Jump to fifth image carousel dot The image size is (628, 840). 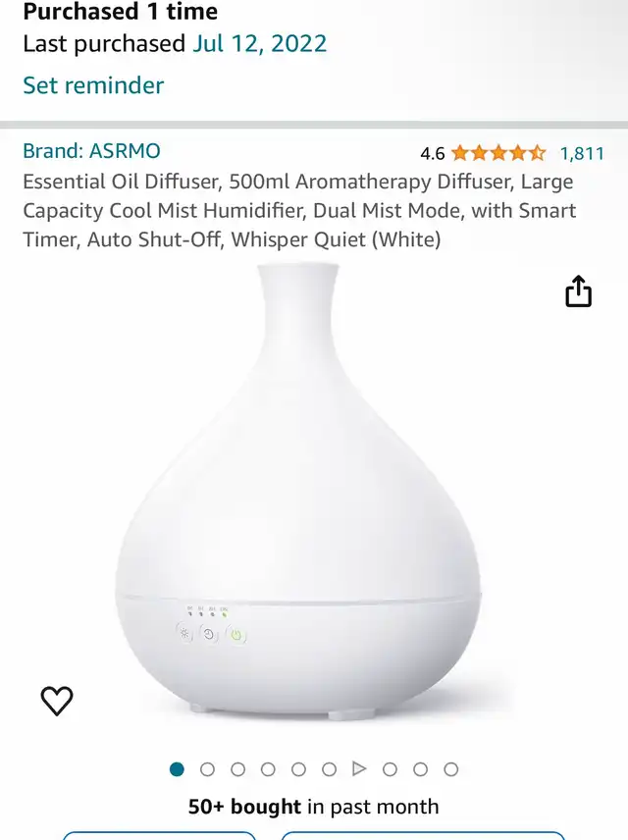(298, 769)
